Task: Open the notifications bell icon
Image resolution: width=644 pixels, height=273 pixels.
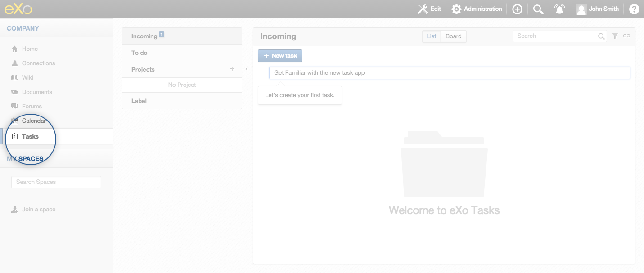Action: point(559,9)
